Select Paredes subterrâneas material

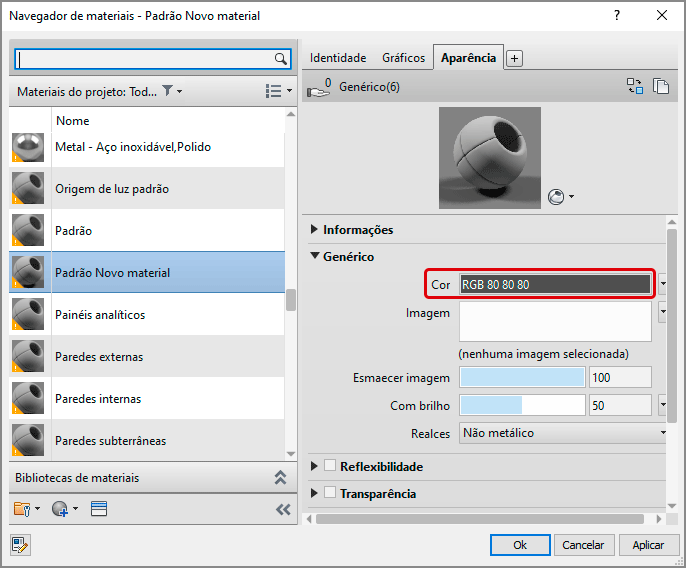pyautogui.click(x=147, y=440)
